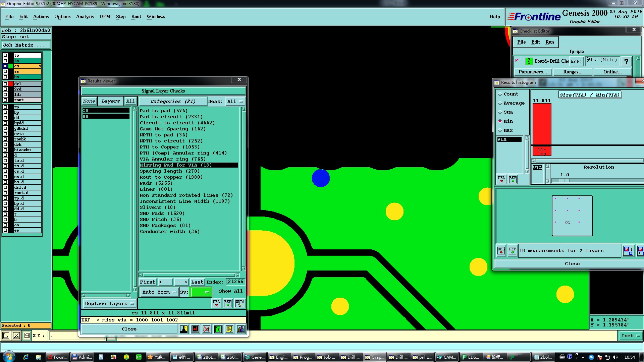Select the Count radio option in histogram
Image resolution: width=644 pixels, height=362 pixels.
pyautogui.click(x=500, y=94)
